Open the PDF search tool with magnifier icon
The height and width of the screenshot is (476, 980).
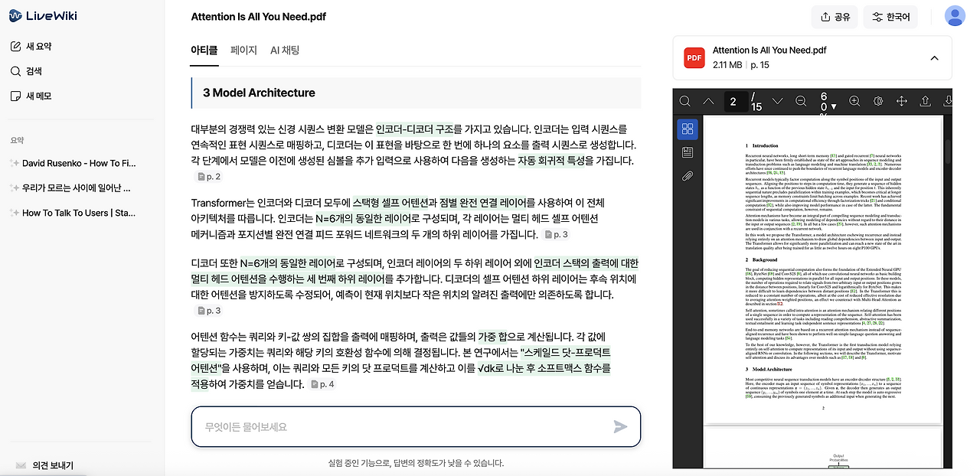684,100
